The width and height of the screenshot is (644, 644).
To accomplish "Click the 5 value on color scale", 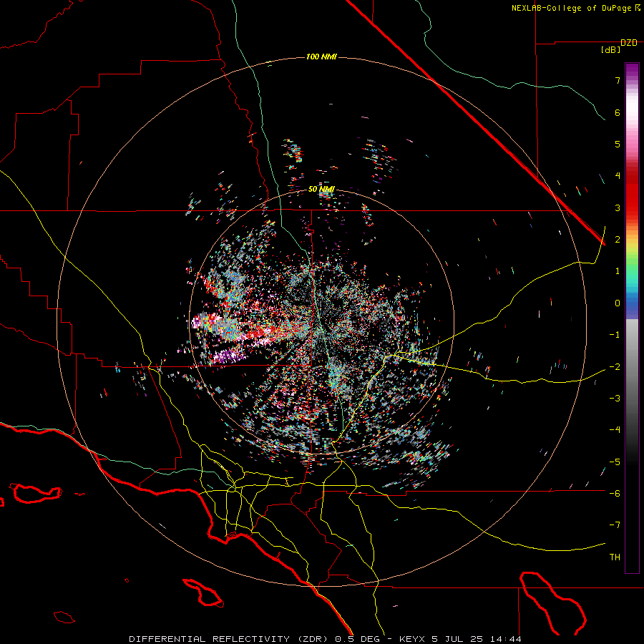I will [618, 144].
